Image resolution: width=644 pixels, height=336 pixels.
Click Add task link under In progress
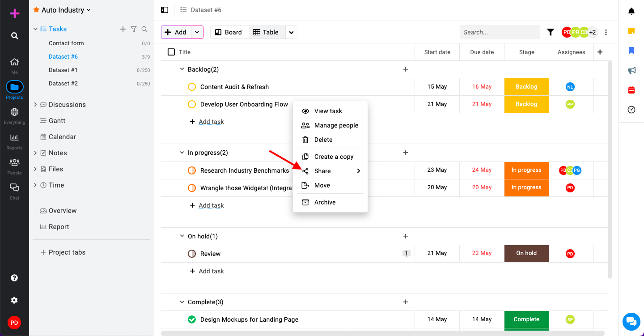coord(211,205)
